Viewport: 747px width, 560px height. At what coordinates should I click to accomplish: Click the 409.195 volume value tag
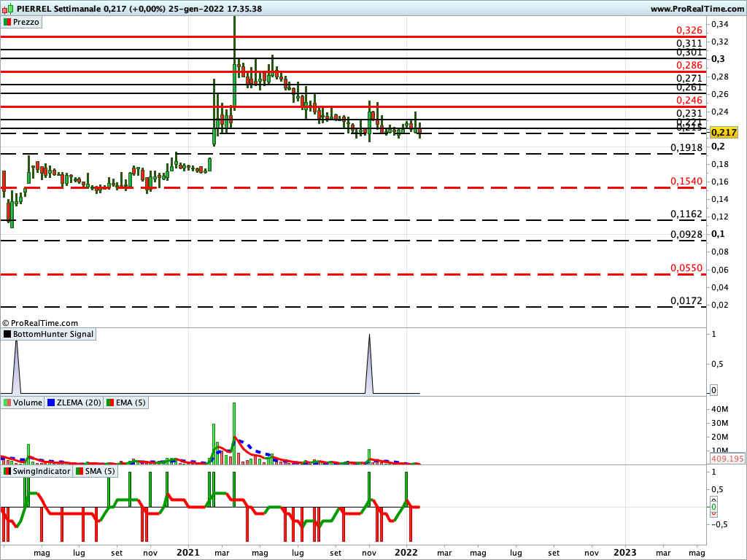tap(726, 459)
